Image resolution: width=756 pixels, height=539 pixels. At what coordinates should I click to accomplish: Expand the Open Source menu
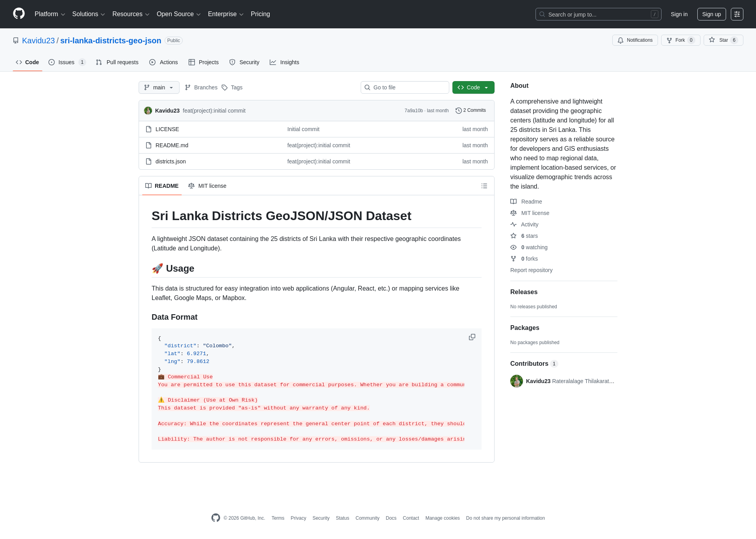pyautogui.click(x=179, y=14)
